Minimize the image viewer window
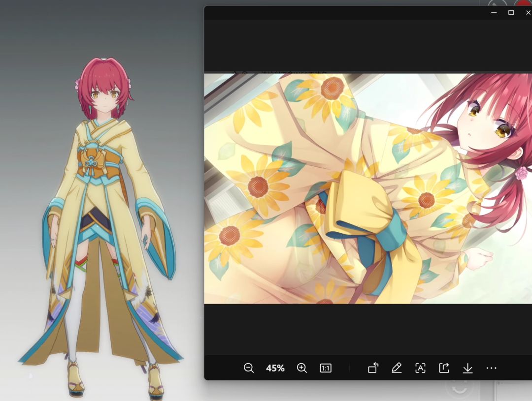The image size is (532, 401). pos(494,12)
